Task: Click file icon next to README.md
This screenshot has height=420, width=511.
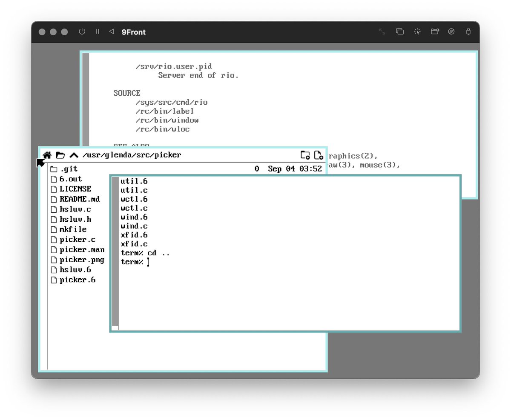Action: (x=54, y=199)
